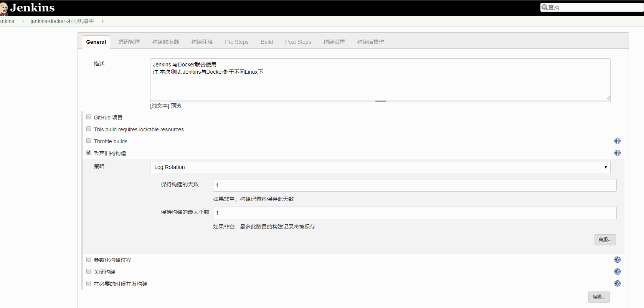Click the [纯文本] label text
The width and height of the screenshot is (644, 308).
[x=160, y=106]
